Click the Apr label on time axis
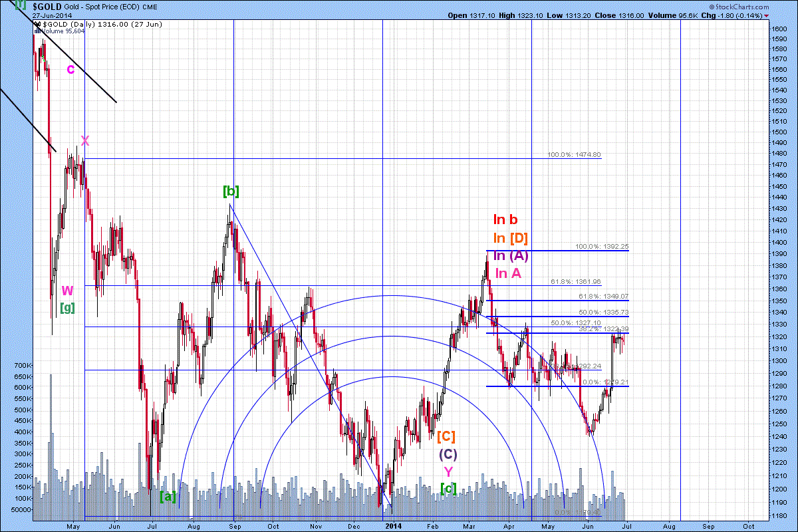798x532 pixels. [x=509, y=525]
